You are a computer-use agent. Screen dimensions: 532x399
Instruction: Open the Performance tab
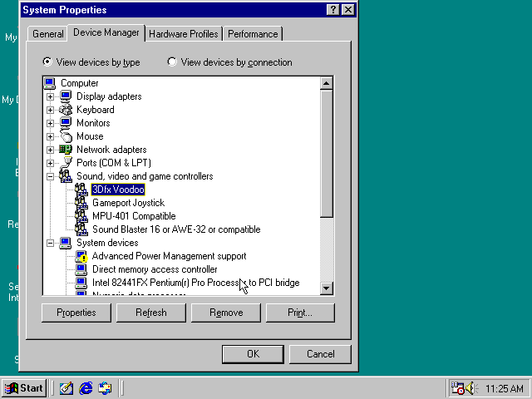(x=253, y=34)
